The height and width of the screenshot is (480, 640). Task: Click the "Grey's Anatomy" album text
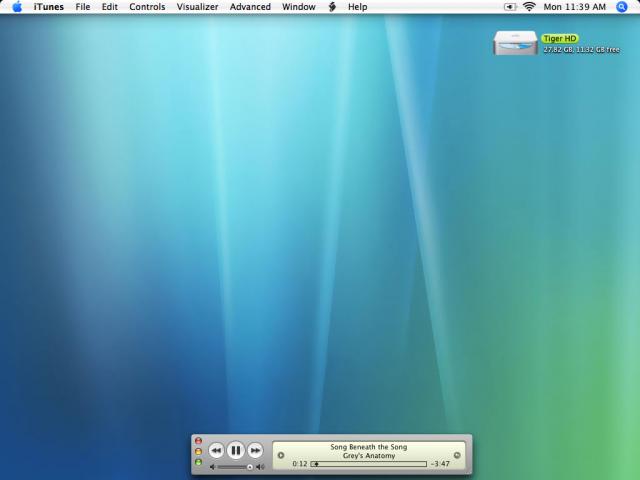tap(369, 456)
